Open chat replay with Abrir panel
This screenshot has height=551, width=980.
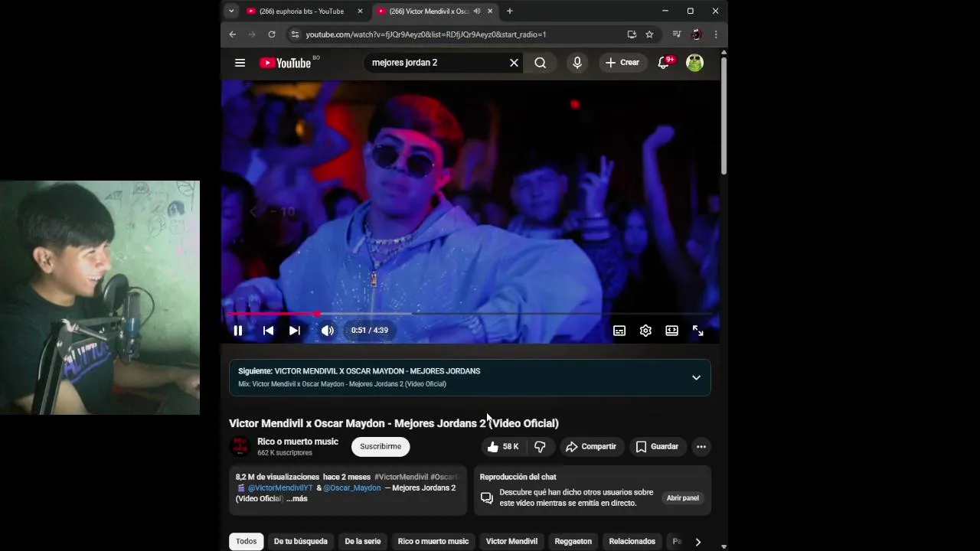pos(682,498)
